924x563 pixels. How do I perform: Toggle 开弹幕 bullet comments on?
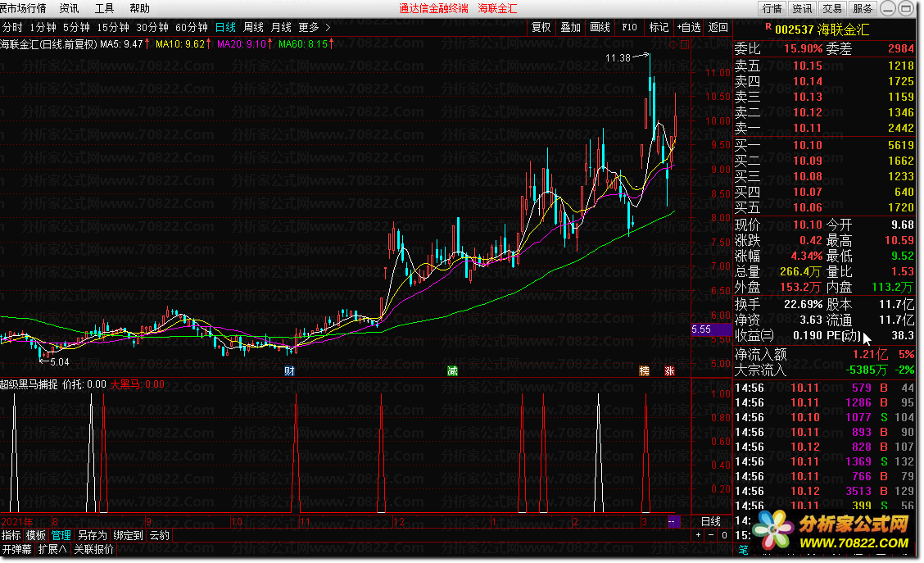click(x=16, y=549)
